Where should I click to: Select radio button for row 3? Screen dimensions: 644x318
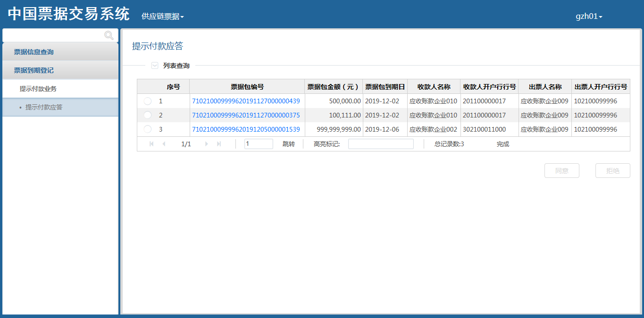[x=148, y=129]
